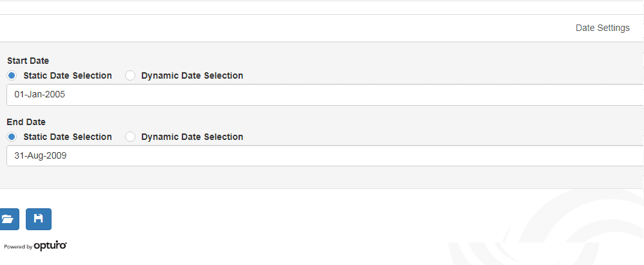Select the End Date Static Date Selection radio button
Screen dimensions: 644x265
click(12, 137)
